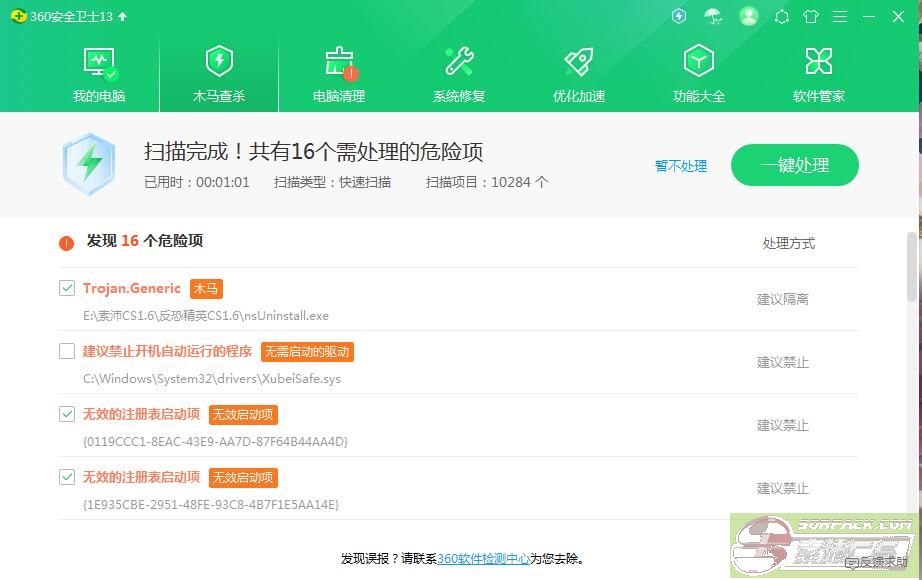Open the 电脑清理 tab
922x580 pixels.
pyautogui.click(x=339, y=75)
